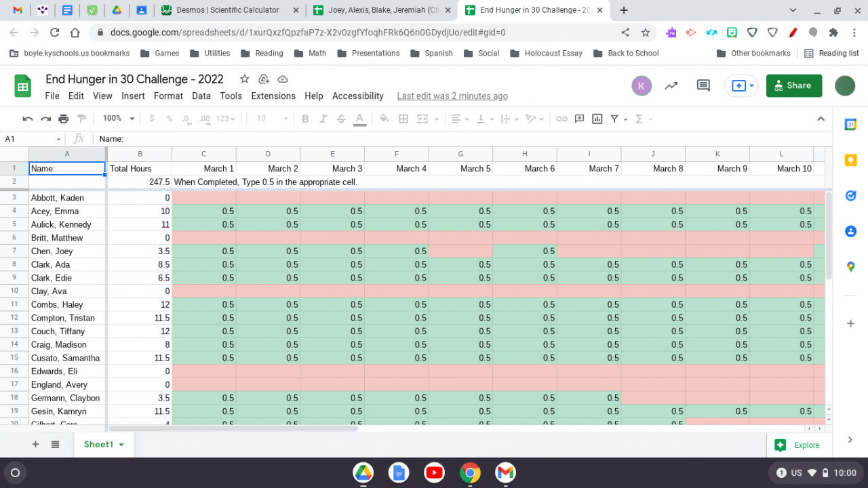Click the insert link icon
The width and height of the screenshot is (868, 488).
coord(561,119)
